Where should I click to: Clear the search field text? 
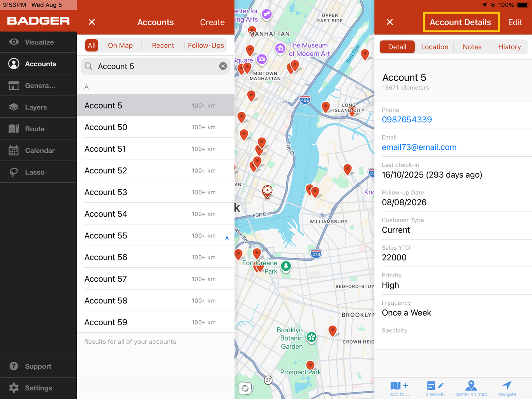click(223, 66)
